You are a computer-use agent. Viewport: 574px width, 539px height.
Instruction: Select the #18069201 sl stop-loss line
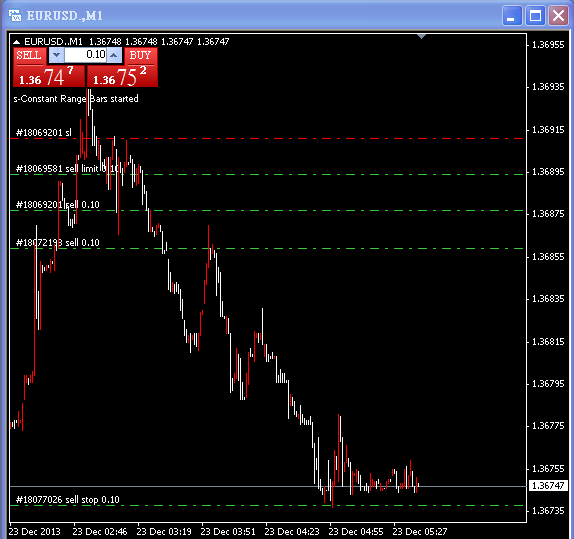tap(266, 139)
